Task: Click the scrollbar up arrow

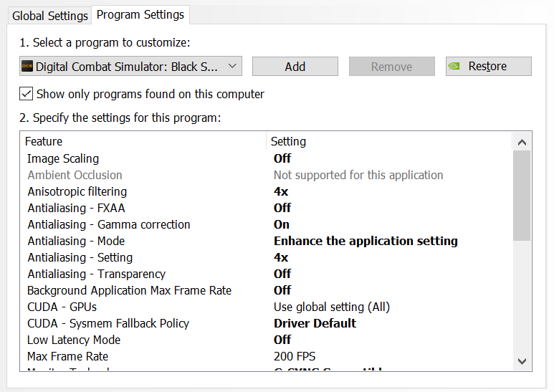Action: [522, 143]
